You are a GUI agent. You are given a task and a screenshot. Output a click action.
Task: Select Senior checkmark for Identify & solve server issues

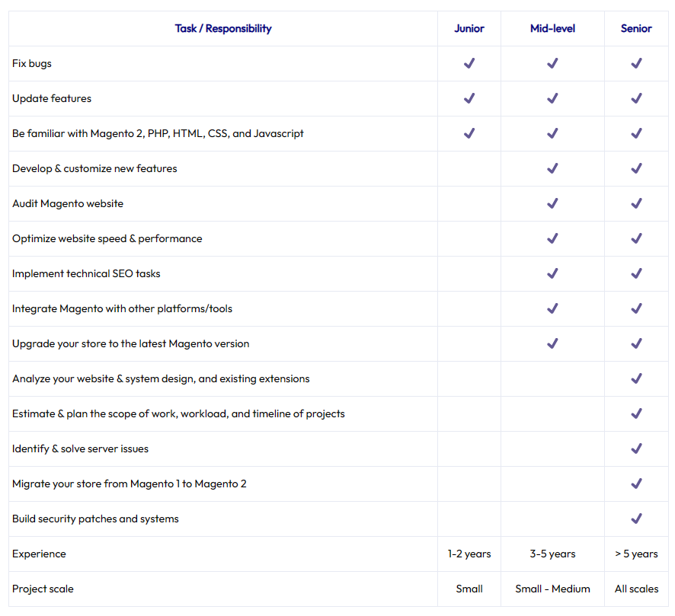point(636,449)
